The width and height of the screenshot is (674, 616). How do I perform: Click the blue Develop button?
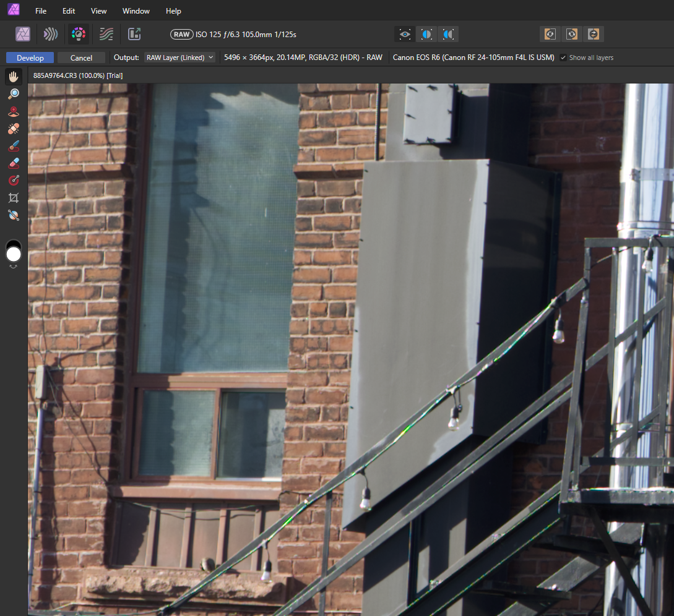pyautogui.click(x=30, y=58)
